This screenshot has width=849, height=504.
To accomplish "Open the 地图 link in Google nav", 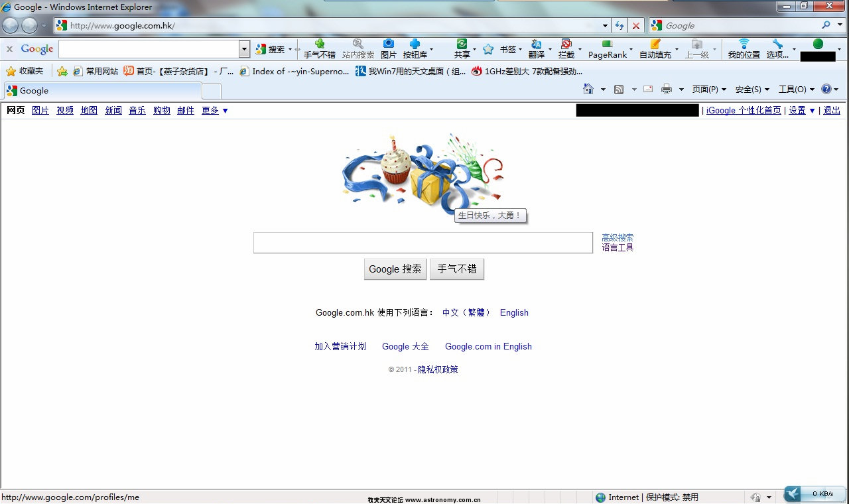I will (89, 111).
